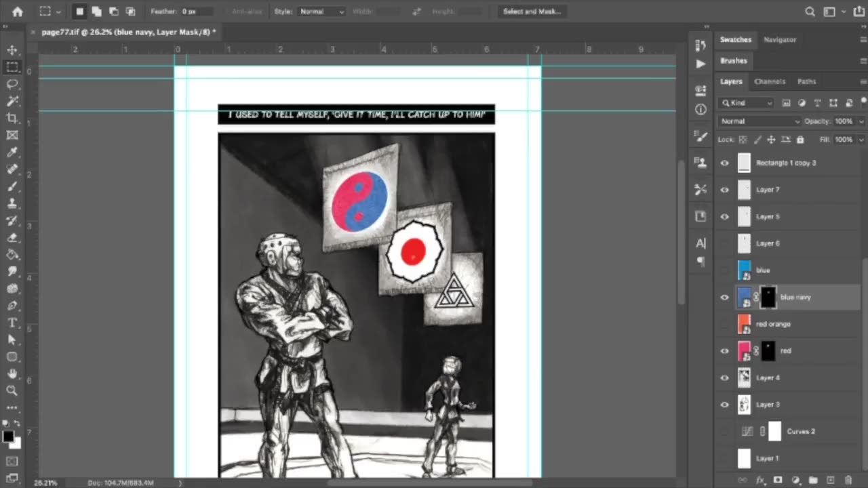
Task: Open the History panel icon
Action: point(701,45)
